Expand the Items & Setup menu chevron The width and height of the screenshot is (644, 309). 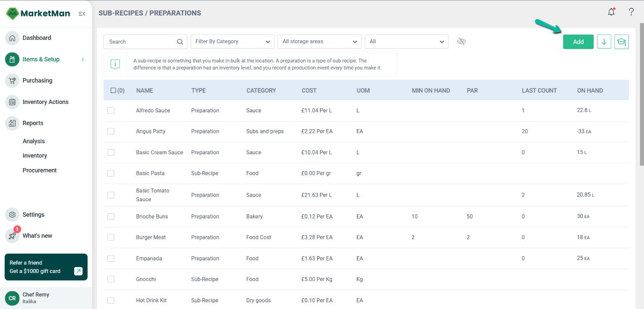(x=83, y=60)
